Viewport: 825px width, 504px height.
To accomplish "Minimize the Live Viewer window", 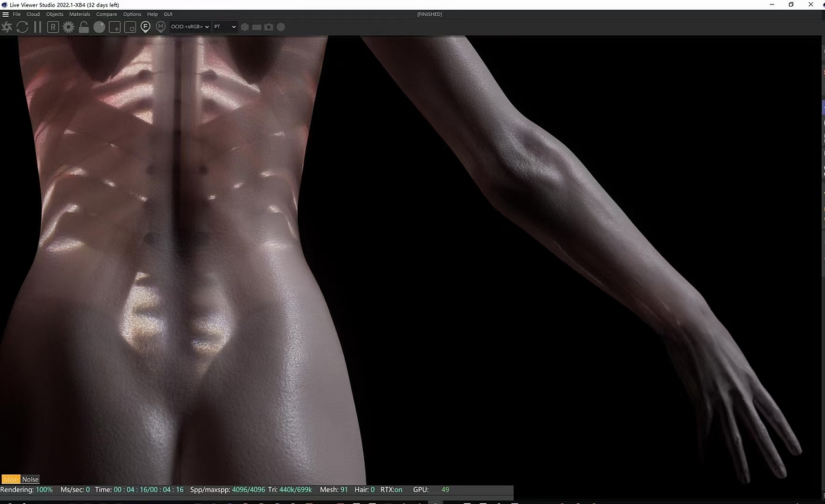I will click(772, 5).
